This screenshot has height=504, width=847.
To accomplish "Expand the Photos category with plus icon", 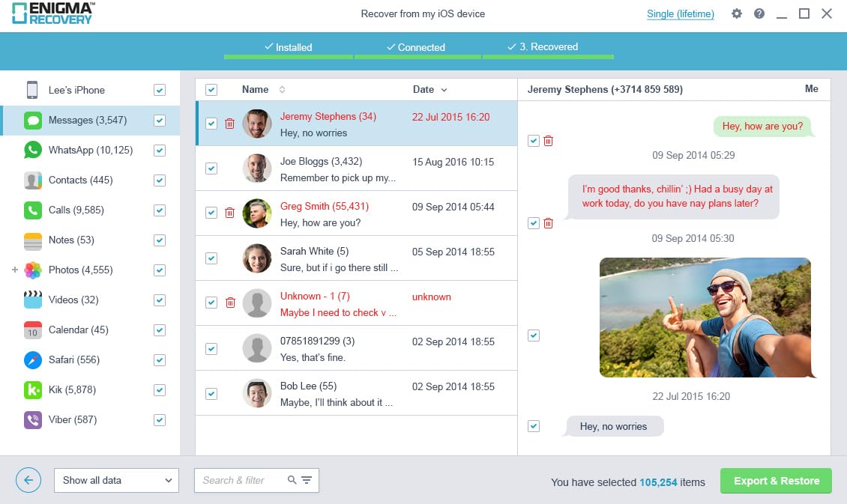I will click(15, 270).
